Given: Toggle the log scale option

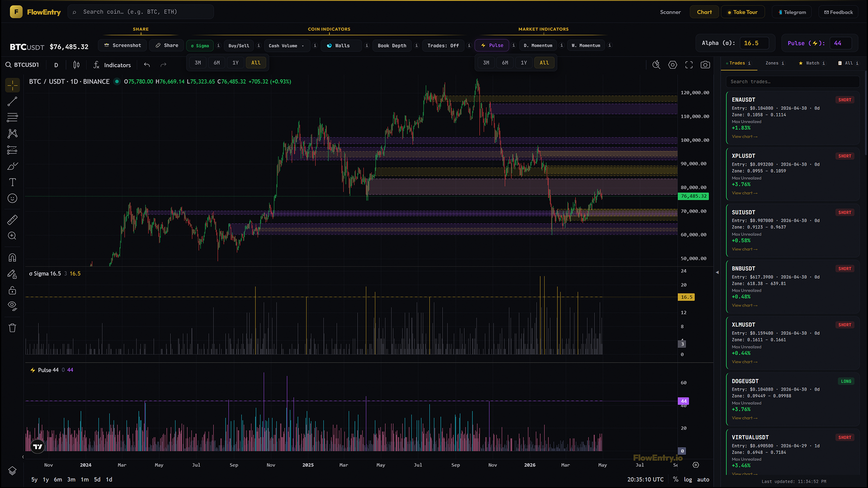Looking at the screenshot, I should tap(688, 480).
